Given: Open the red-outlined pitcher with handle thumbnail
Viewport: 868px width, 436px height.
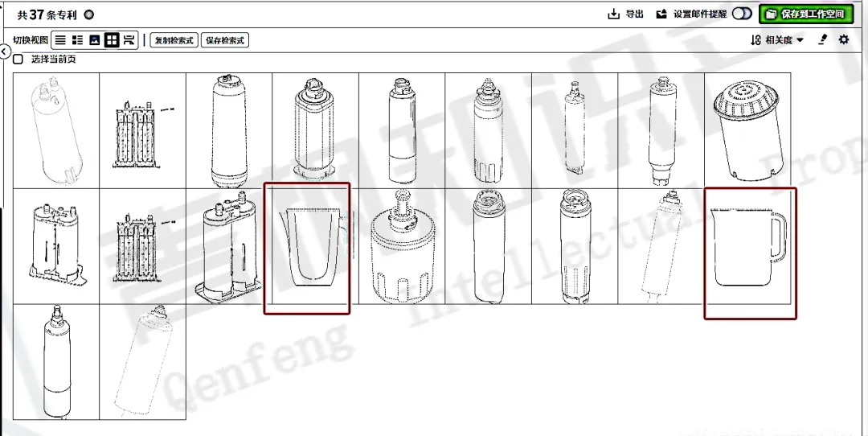Looking at the screenshot, I should [750, 253].
